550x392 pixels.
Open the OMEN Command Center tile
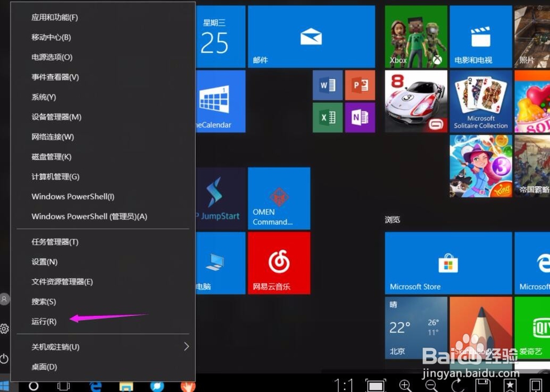(x=279, y=198)
